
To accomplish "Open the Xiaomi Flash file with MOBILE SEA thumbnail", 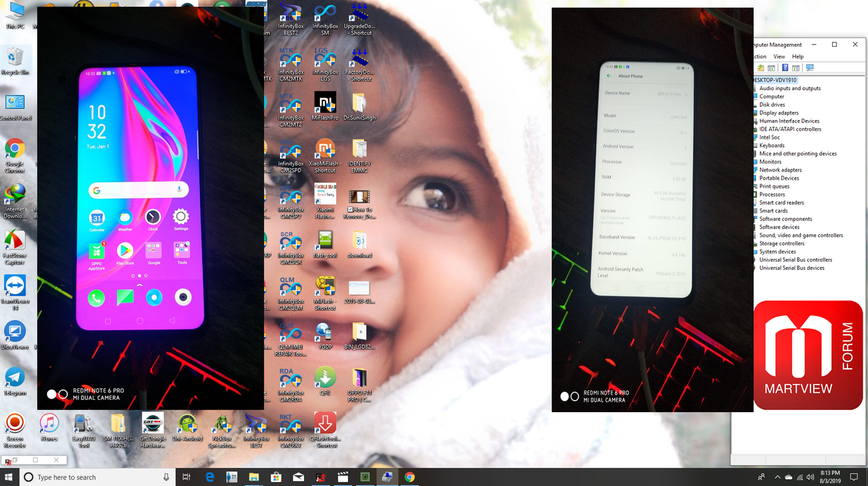I will pos(325,202).
